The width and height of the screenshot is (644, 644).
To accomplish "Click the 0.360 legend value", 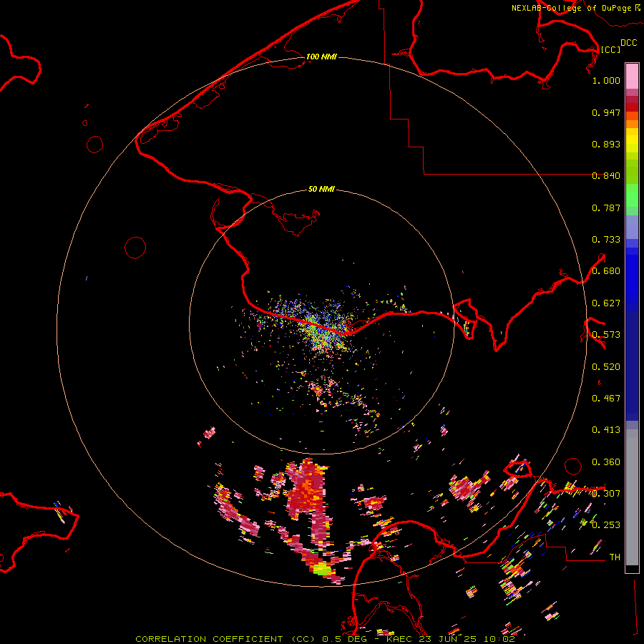I will click(606, 462).
